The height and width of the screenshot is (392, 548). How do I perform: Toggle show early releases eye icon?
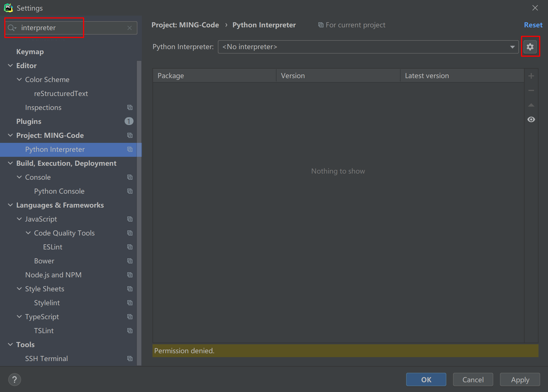pyautogui.click(x=531, y=120)
